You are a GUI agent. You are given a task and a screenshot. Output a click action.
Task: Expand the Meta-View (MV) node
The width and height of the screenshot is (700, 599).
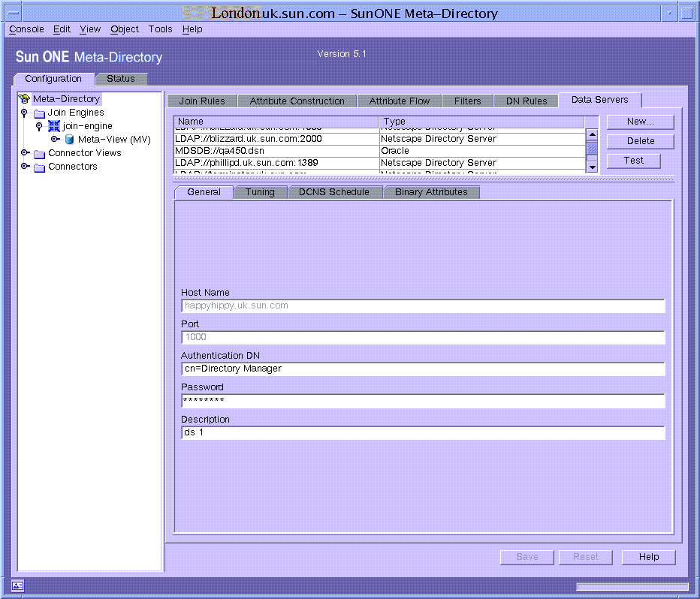[x=55, y=139]
